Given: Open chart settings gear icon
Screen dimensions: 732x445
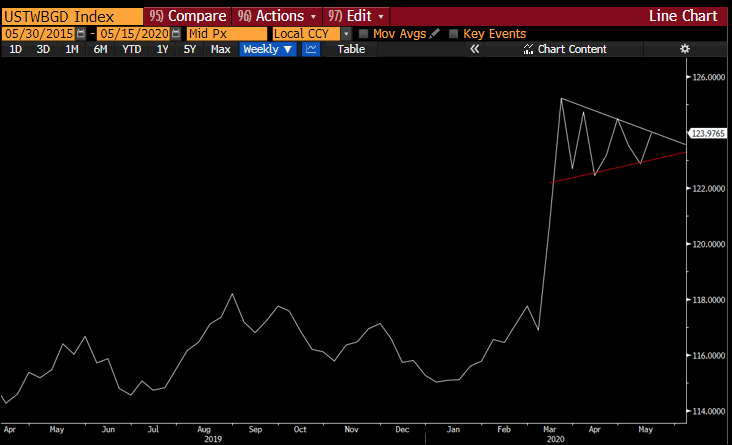Looking at the screenshot, I should pyautogui.click(x=685, y=49).
